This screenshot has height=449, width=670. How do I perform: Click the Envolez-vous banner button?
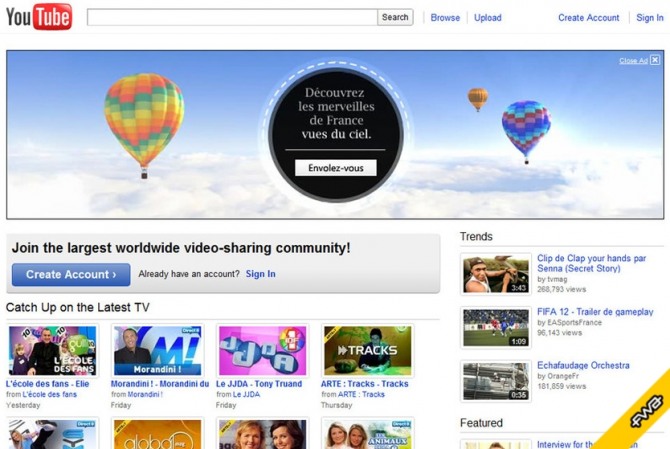pos(336,168)
